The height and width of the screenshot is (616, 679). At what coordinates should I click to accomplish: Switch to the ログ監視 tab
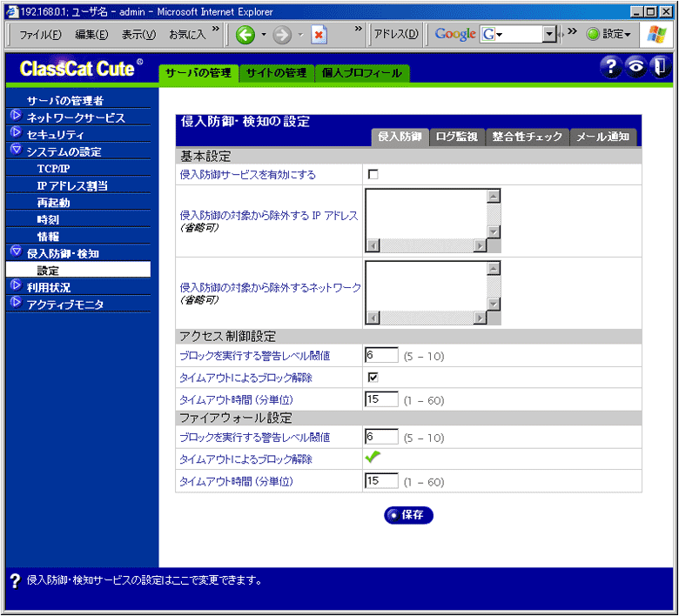point(456,137)
